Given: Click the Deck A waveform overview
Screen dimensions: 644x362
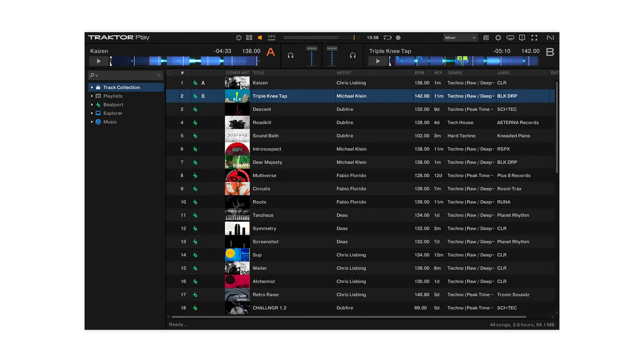Looking at the screenshot, I should tap(185, 61).
